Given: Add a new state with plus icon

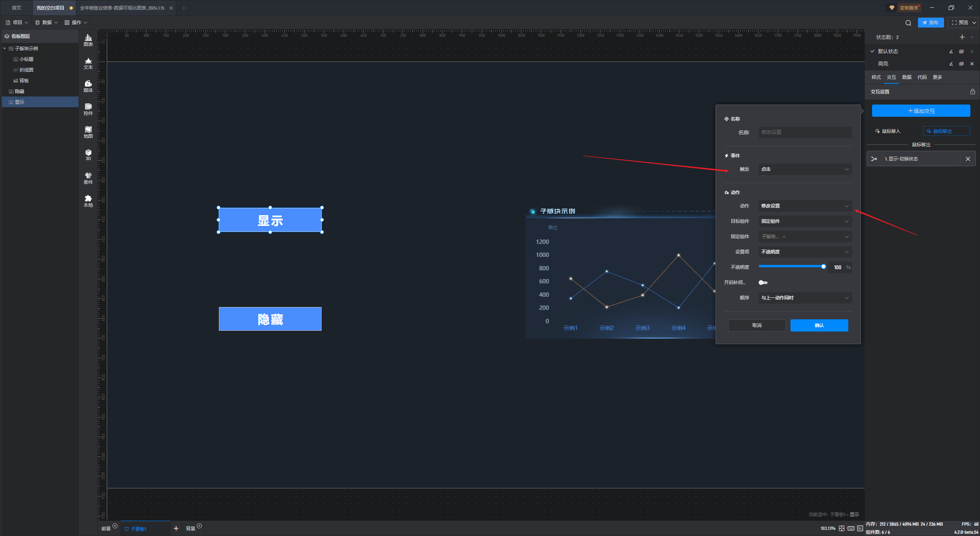Looking at the screenshot, I should (962, 37).
